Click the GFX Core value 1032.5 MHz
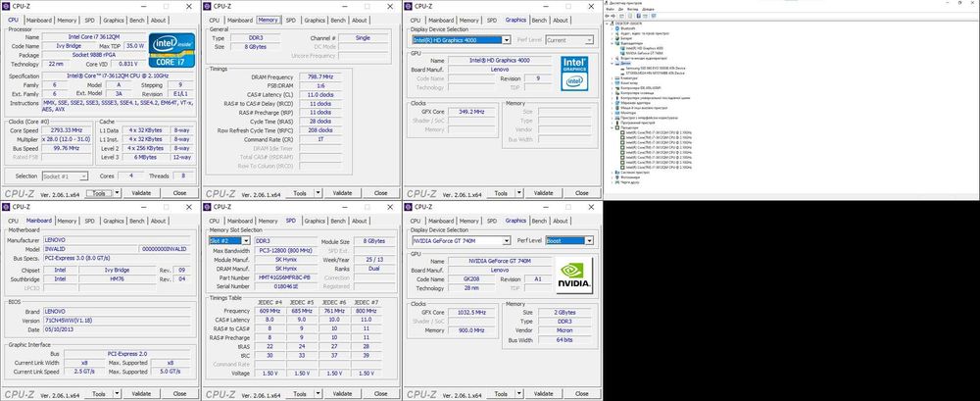Viewport: 980px width, 401px height. 472,312
